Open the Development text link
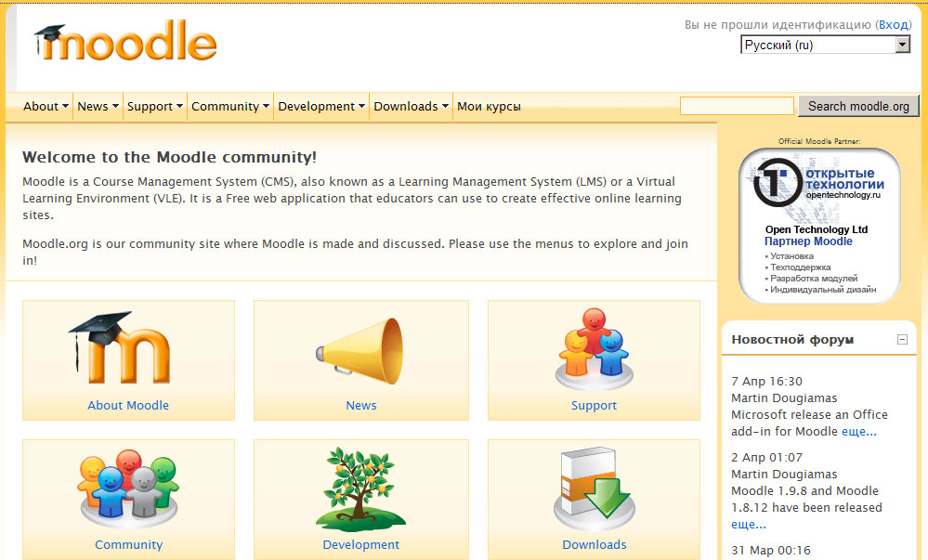This screenshot has height=560, width=928. [x=361, y=544]
